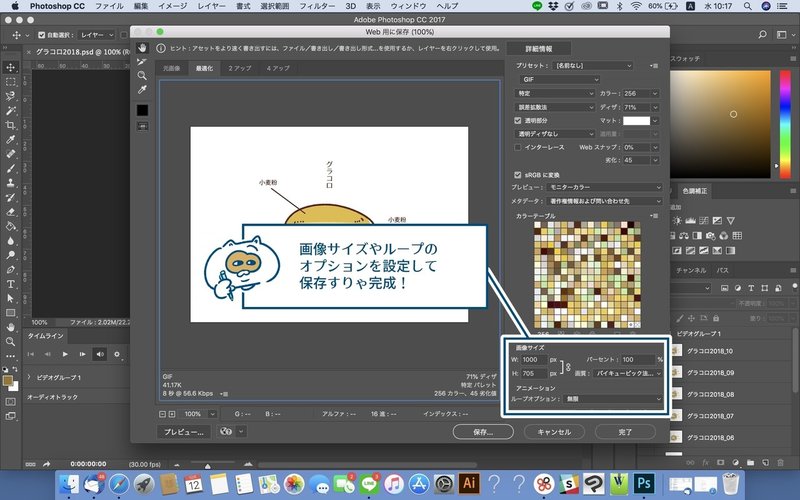Screen dimensions: 800x500
Task: Open the ループオプション 無限 dropdown
Action: pyautogui.click(x=612, y=399)
